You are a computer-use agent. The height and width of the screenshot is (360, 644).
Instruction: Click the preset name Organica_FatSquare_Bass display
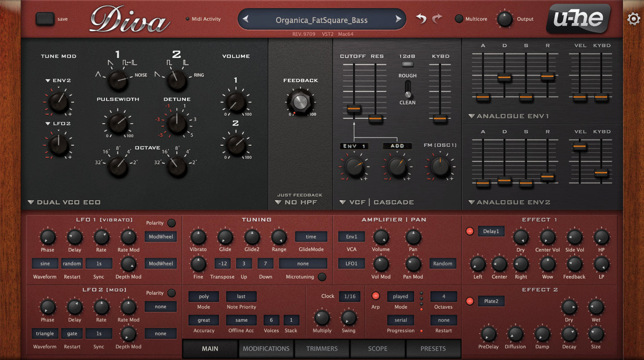(x=322, y=20)
